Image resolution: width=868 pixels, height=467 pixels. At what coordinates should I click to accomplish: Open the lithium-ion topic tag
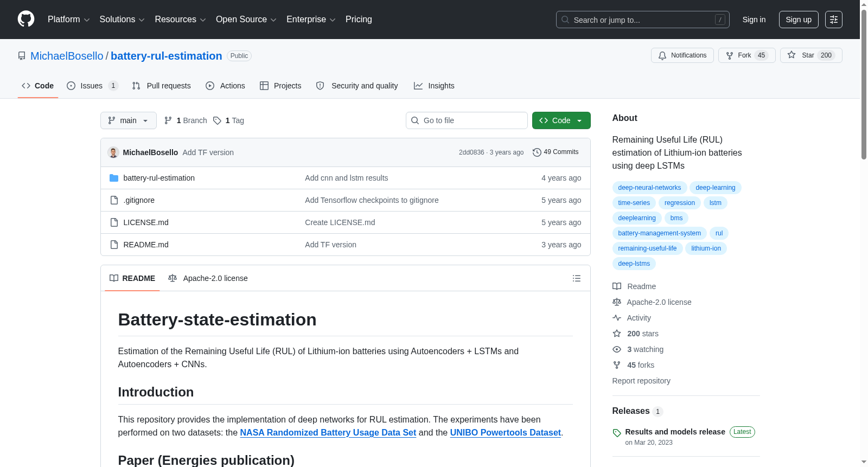(x=706, y=248)
